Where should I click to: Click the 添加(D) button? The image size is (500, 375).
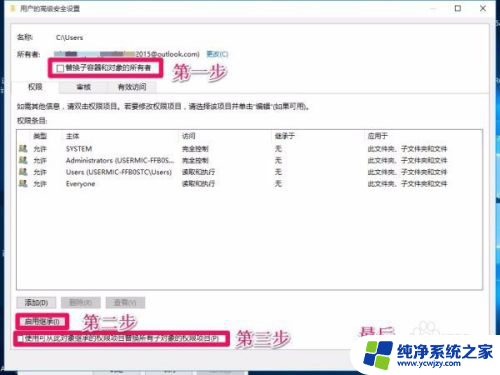click(x=36, y=303)
